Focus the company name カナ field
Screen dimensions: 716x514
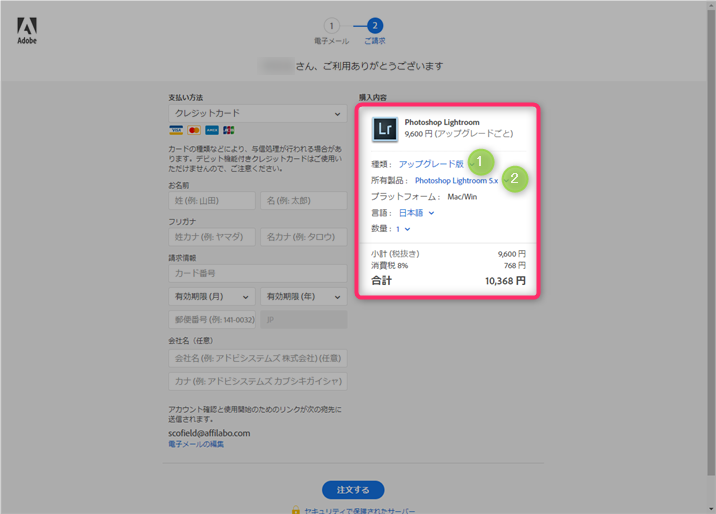pyautogui.click(x=258, y=381)
